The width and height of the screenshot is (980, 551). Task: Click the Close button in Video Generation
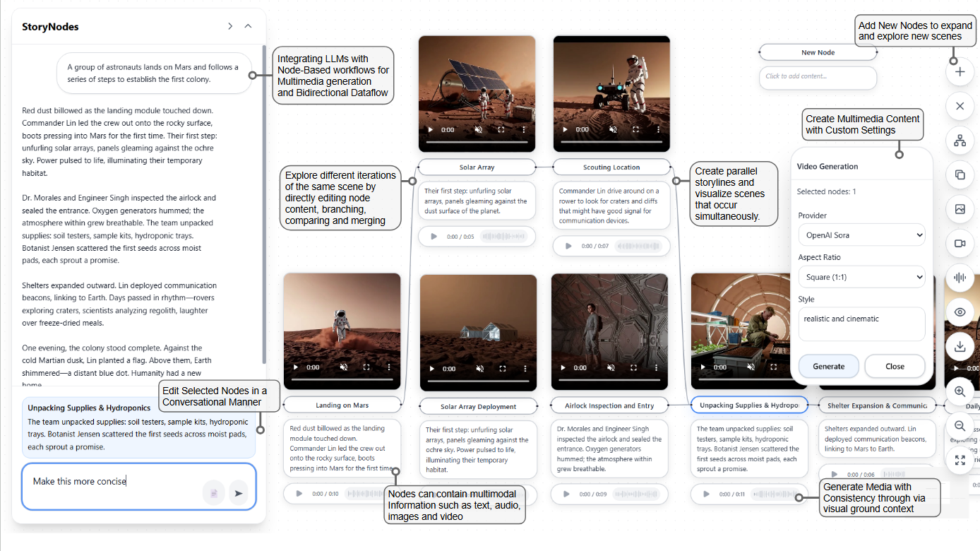coord(895,366)
